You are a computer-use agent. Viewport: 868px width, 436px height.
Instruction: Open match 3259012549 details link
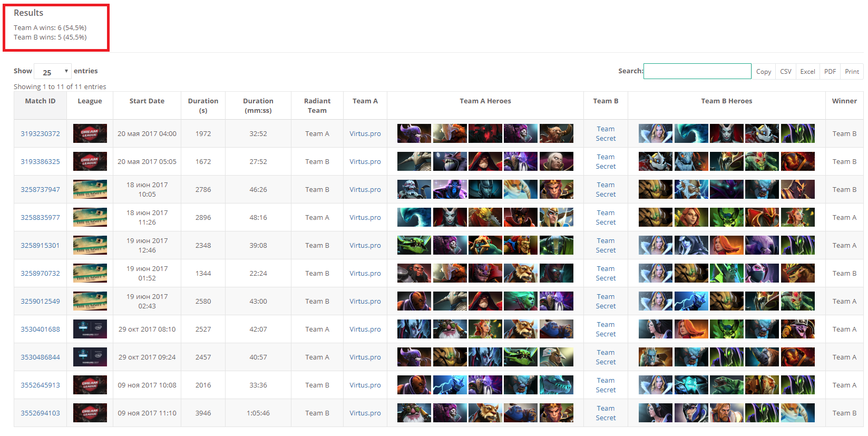[40, 301]
